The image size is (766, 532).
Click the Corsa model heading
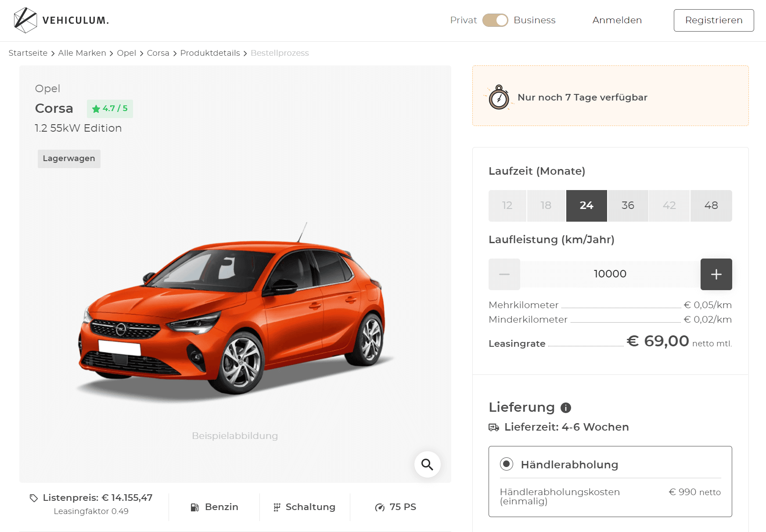pos(54,108)
